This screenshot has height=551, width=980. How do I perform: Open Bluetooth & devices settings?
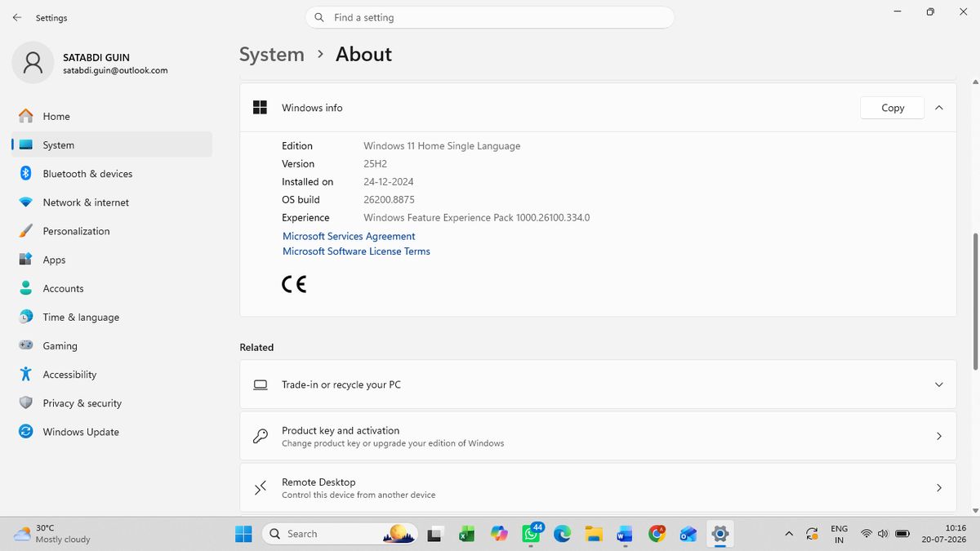[x=112, y=173]
